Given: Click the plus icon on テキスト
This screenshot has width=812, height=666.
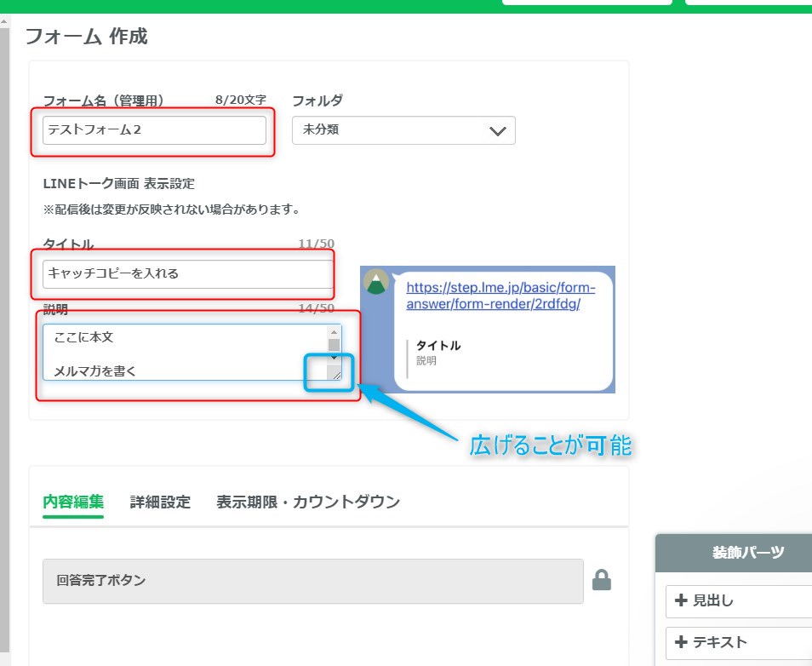Looking at the screenshot, I should [x=680, y=642].
